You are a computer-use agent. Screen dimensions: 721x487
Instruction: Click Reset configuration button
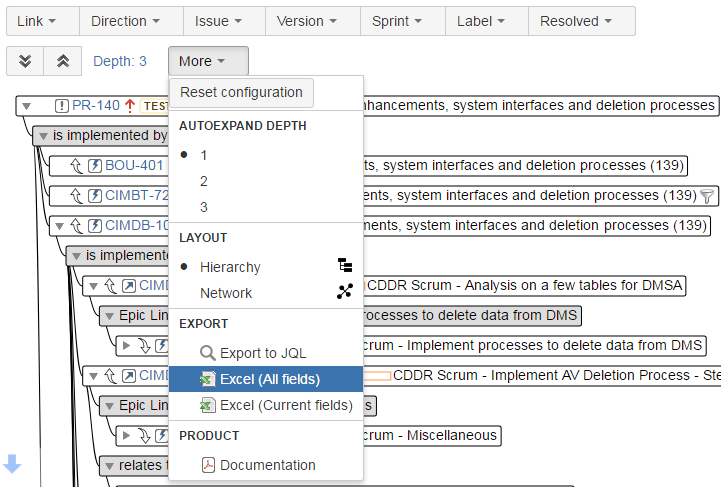pyautogui.click(x=241, y=92)
